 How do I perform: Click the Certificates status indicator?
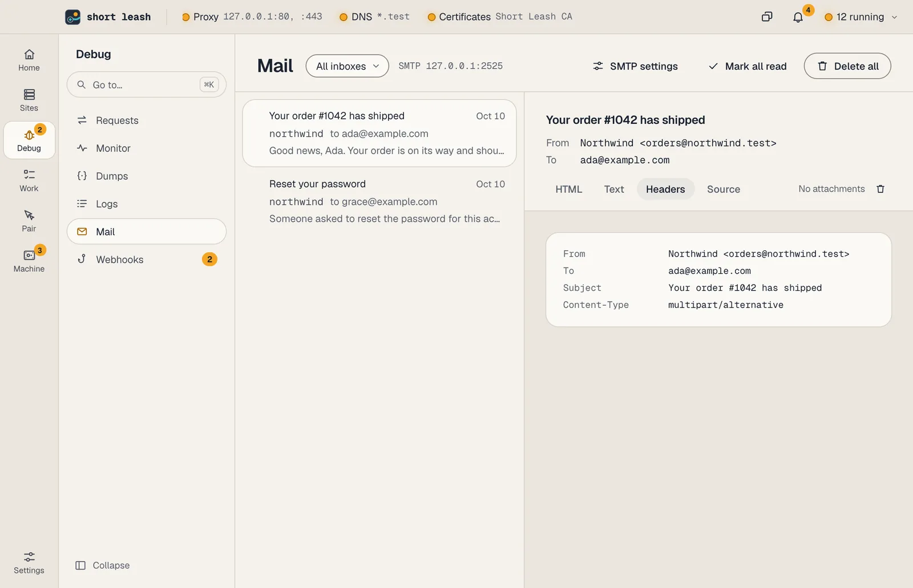coord(499,17)
